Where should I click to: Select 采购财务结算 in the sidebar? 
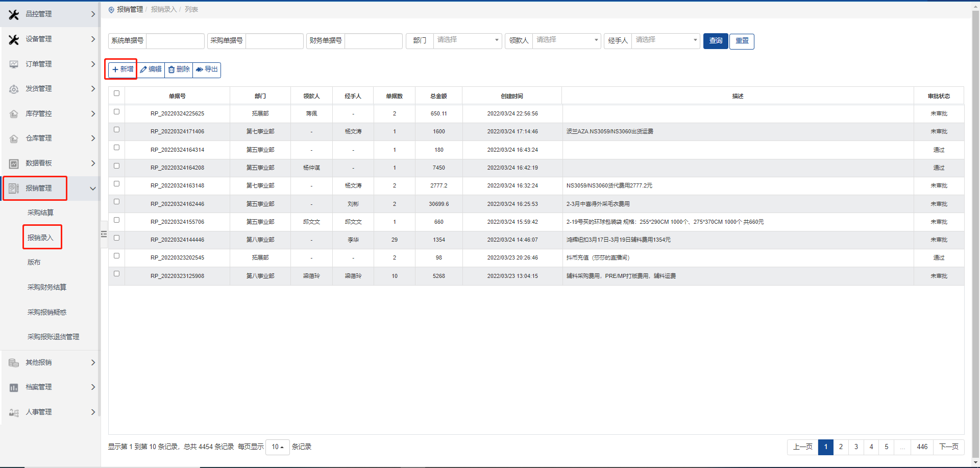pos(46,288)
